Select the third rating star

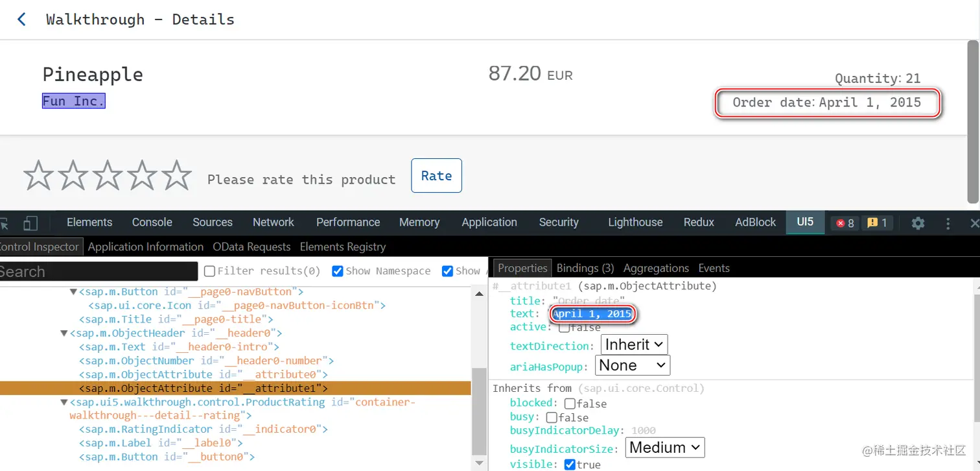click(x=108, y=175)
